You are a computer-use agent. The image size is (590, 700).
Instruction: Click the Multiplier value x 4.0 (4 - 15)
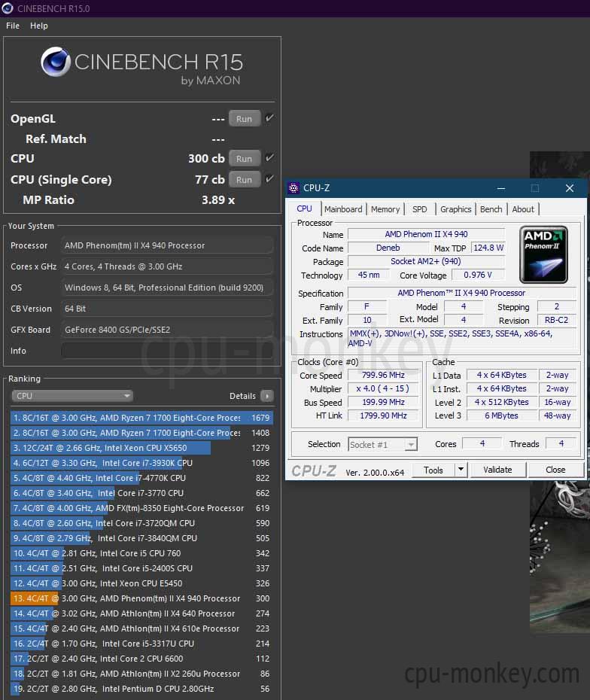[383, 388]
